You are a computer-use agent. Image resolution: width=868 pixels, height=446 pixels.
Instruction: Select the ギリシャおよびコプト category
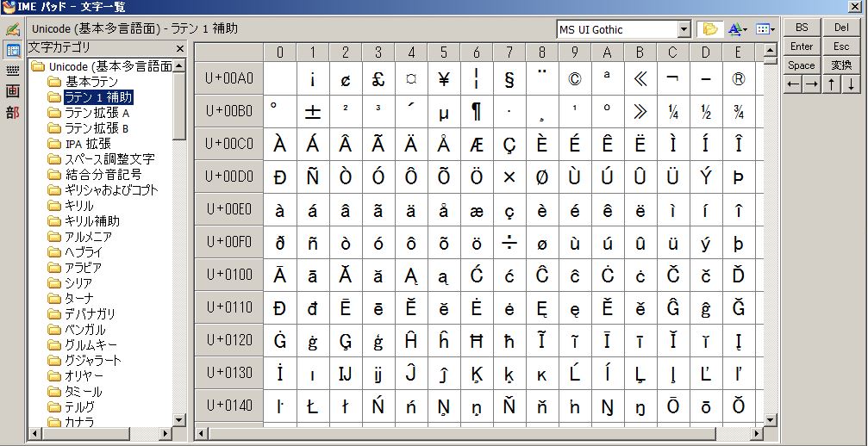(x=111, y=190)
